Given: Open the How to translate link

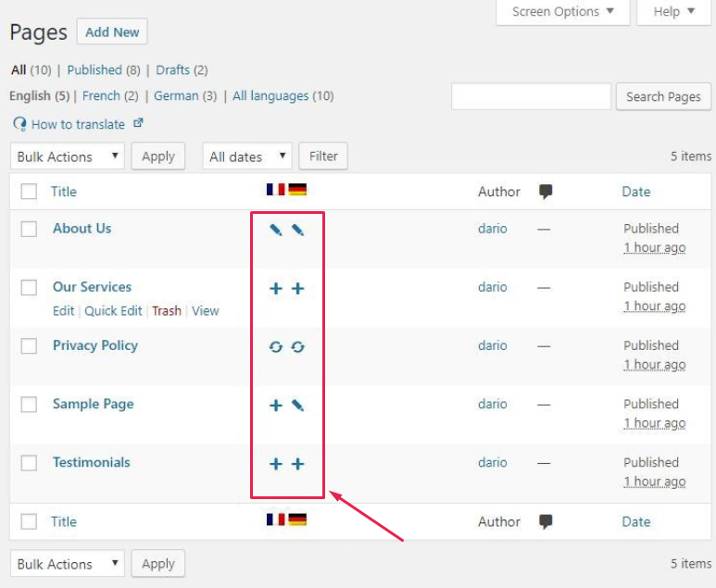Looking at the screenshot, I should [x=78, y=123].
